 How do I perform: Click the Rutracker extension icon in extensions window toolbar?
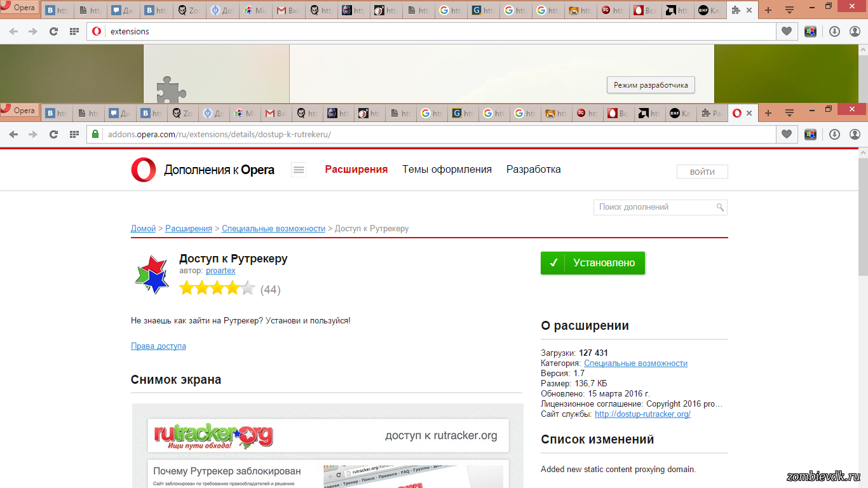click(810, 31)
